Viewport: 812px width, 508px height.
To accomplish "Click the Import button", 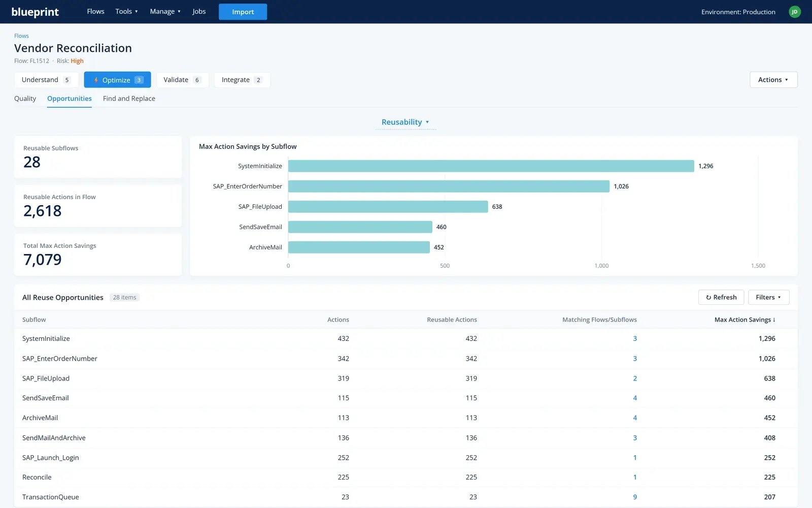I will [243, 12].
